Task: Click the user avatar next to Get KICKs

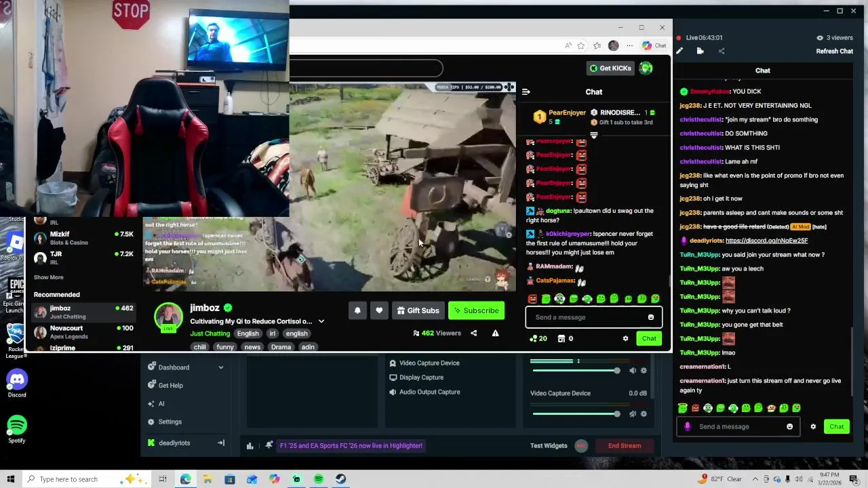Action: 646,68
